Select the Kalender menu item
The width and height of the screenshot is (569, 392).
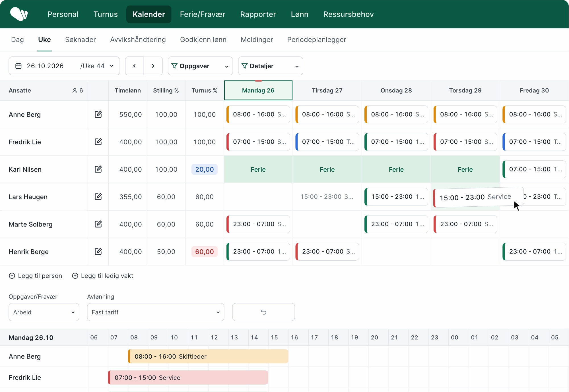click(149, 14)
